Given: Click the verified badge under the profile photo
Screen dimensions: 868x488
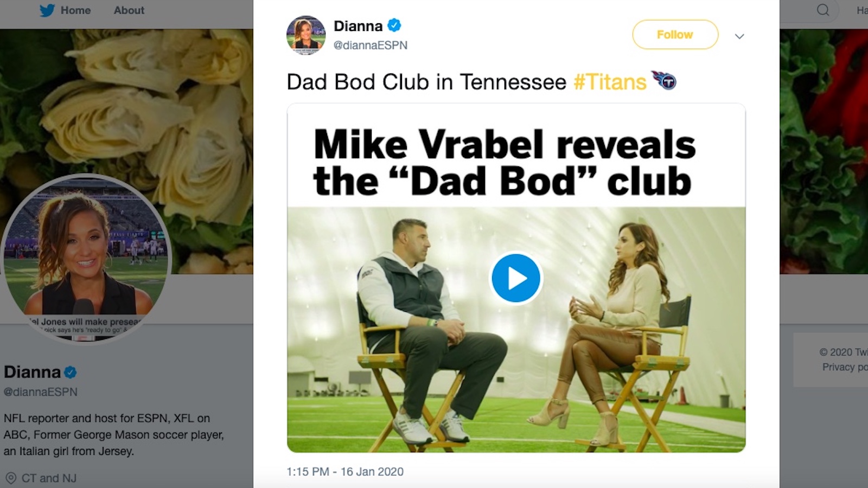Looking at the screenshot, I should click(71, 373).
